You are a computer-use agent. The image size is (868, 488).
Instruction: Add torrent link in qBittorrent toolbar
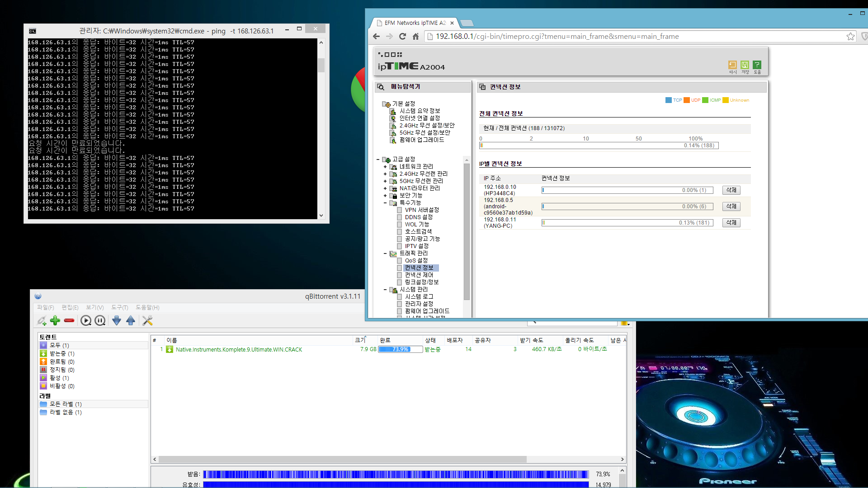(42, 320)
